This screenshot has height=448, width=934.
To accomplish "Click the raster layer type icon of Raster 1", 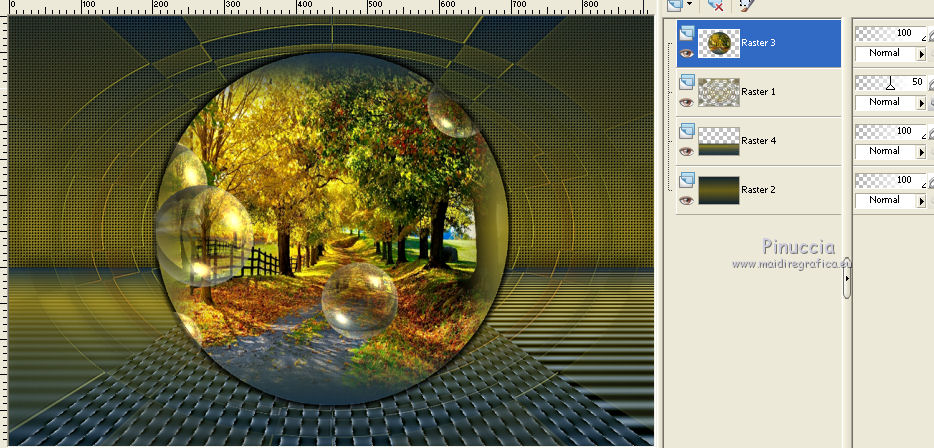I will pos(687,82).
